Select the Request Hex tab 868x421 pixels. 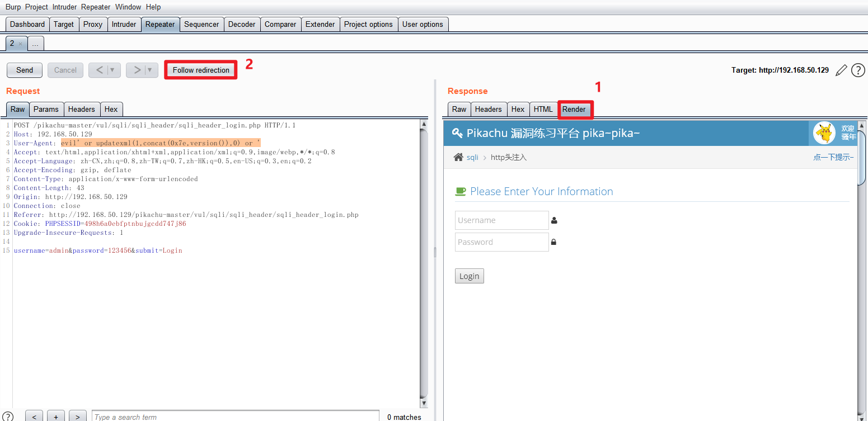tap(111, 109)
